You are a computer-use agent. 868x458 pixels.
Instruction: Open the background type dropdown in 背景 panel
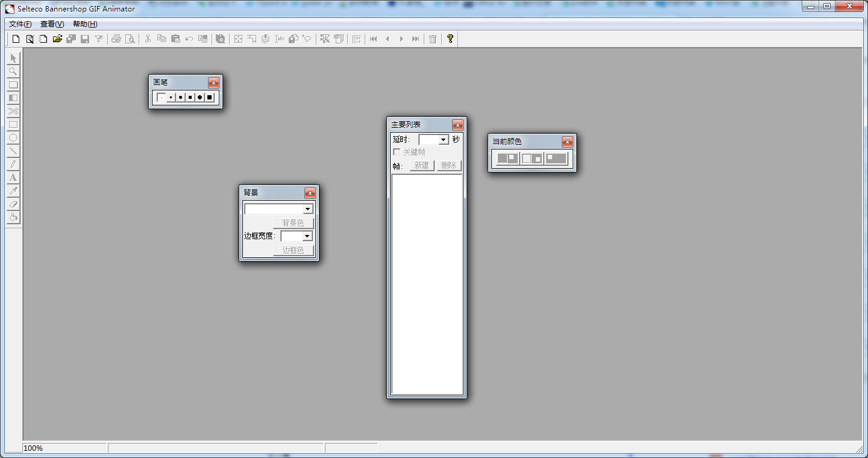point(308,209)
